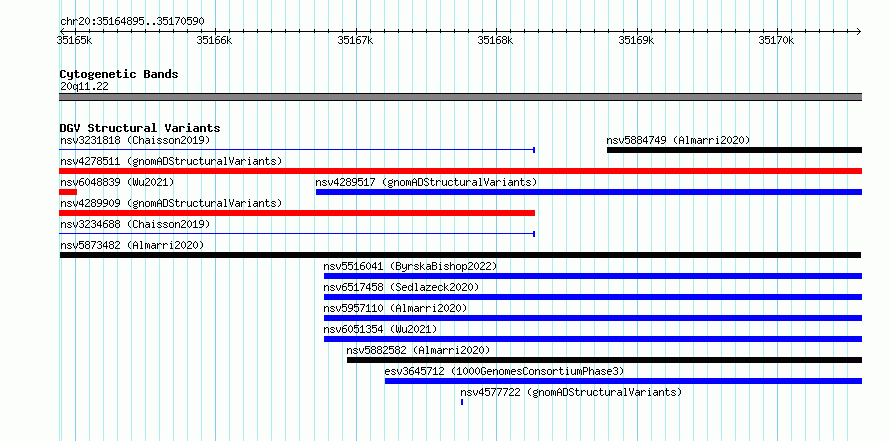Click the ruler's right arrowhead
The height and width of the screenshot is (441, 890).
point(858,31)
